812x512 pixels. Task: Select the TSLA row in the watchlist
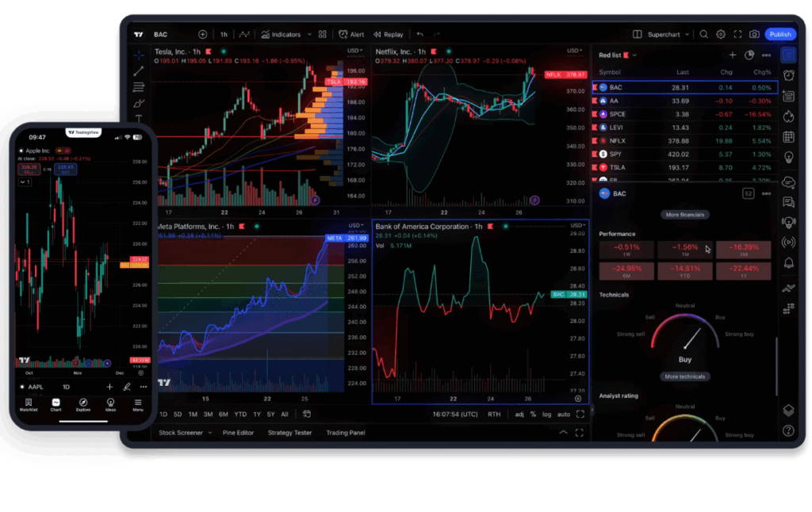tap(684, 168)
